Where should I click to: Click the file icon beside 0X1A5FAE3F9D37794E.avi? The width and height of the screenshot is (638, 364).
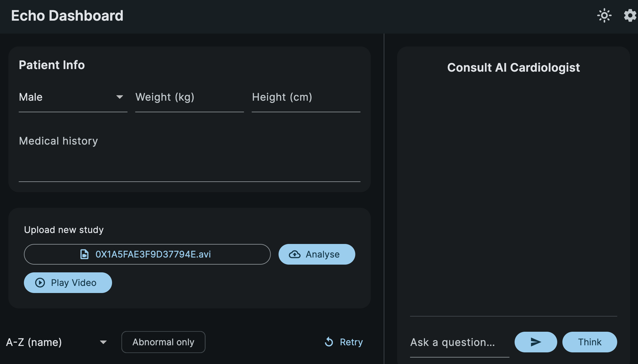tap(84, 254)
